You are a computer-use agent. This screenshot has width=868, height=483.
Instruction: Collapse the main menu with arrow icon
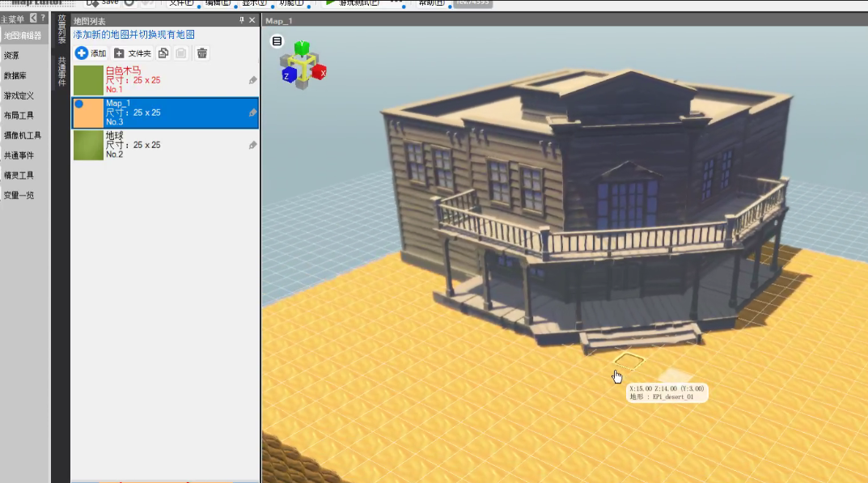click(x=32, y=19)
